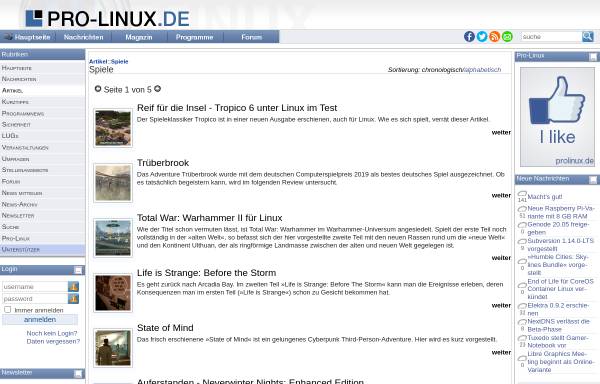The width and height of the screenshot is (600, 384).
Task: Click the search magnifier button
Action: (x=587, y=37)
